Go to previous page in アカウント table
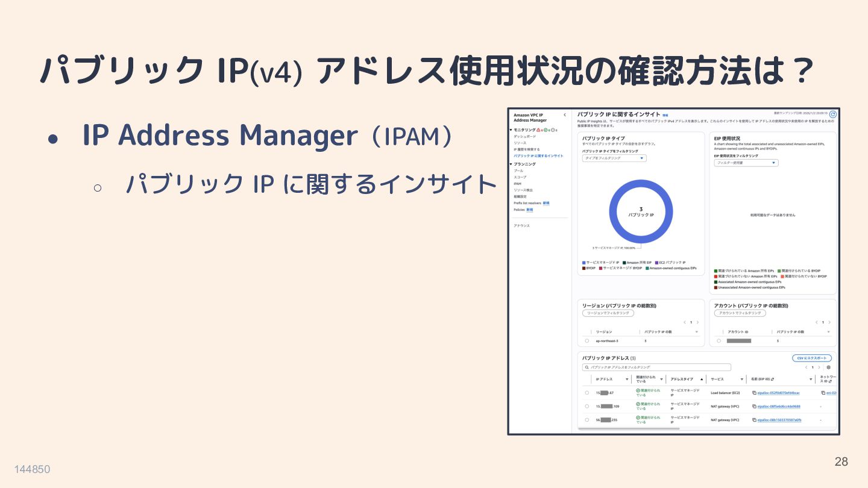 click(x=816, y=322)
